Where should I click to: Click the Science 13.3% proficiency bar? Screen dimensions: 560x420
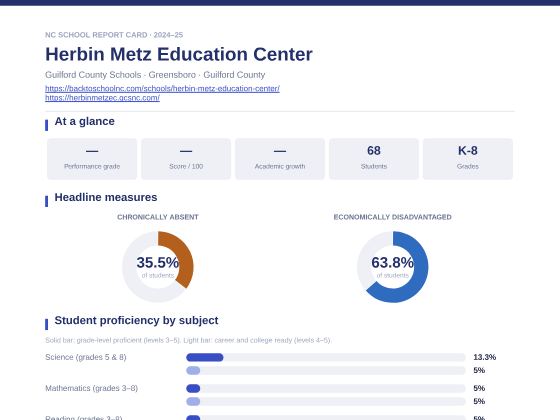[x=326, y=357]
